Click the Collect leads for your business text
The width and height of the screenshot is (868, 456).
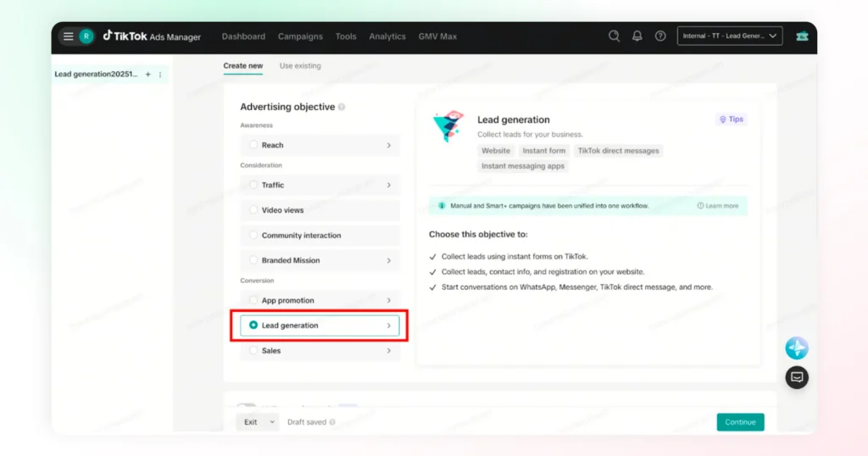click(x=530, y=135)
